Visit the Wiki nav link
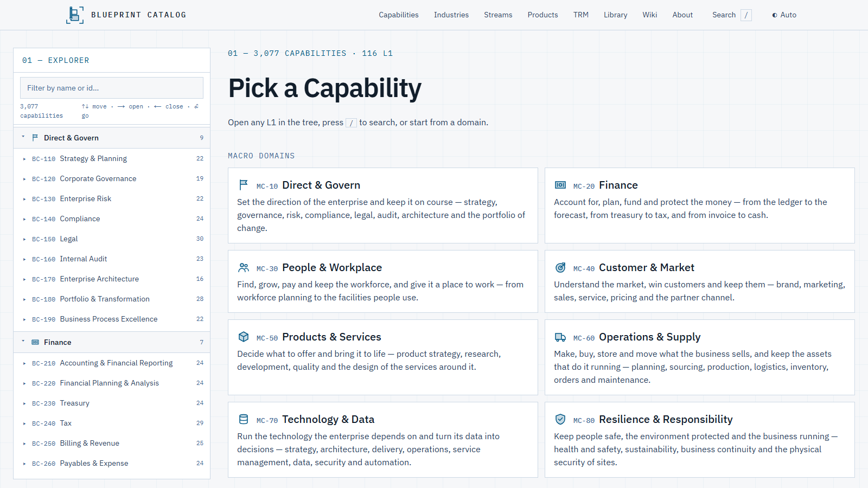 (x=650, y=15)
